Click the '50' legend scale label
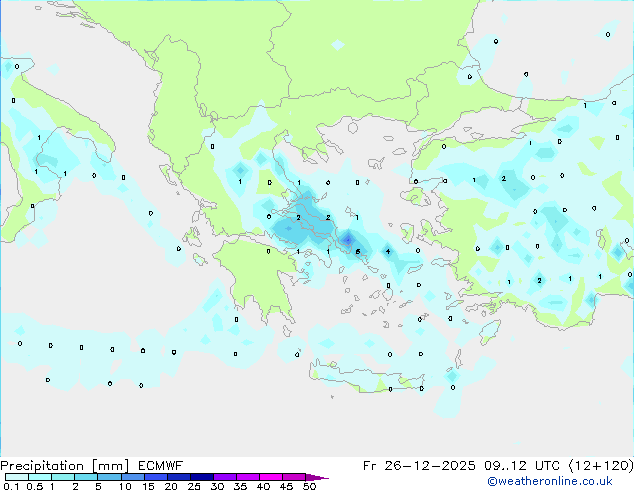Viewport: 634px width, 490px height. pyautogui.click(x=309, y=486)
